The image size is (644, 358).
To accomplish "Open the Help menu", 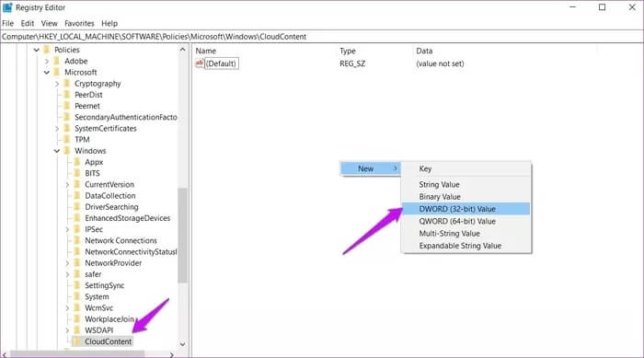I will (x=109, y=23).
